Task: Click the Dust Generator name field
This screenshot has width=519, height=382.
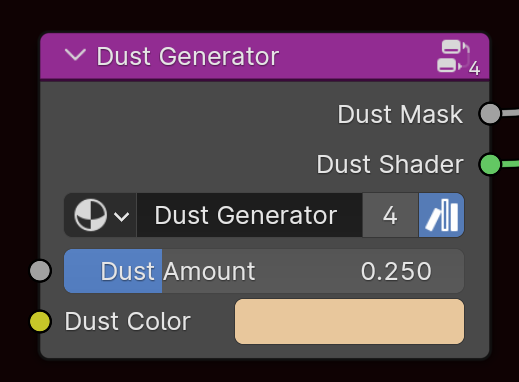Action: click(x=249, y=215)
